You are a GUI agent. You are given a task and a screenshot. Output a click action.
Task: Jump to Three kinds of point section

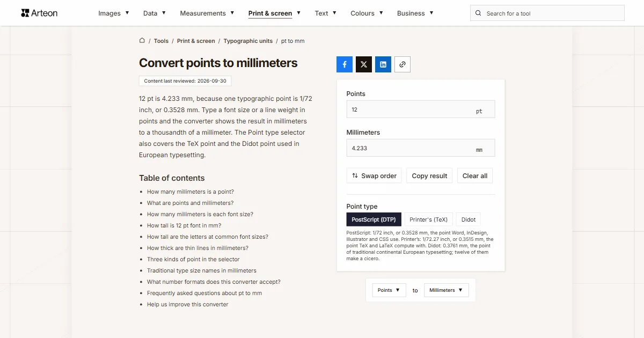pyautogui.click(x=193, y=259)
